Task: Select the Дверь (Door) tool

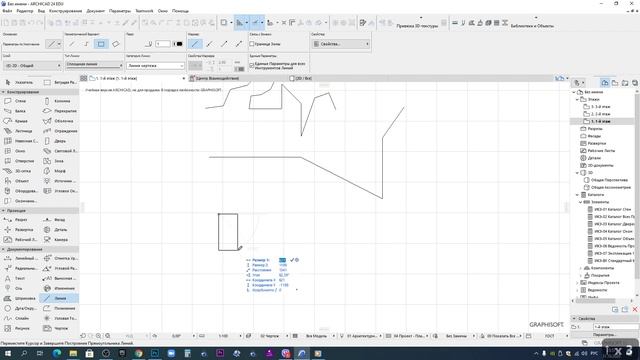Action: pyautogui.click(x=60, y=141)
